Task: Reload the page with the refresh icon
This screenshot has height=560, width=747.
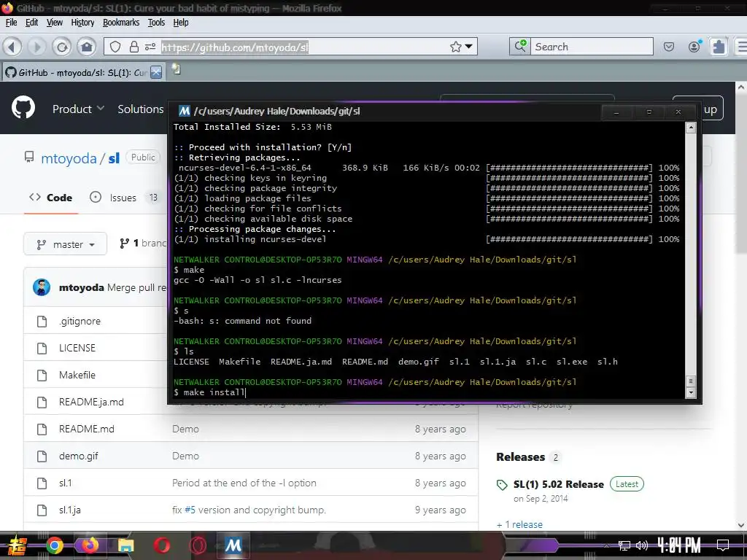Action: point(62,47)
